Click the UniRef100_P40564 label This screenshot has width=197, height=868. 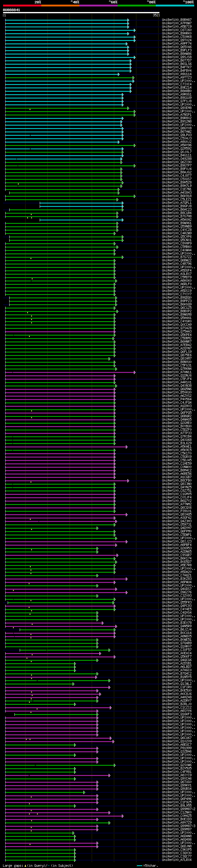[177, 399]
